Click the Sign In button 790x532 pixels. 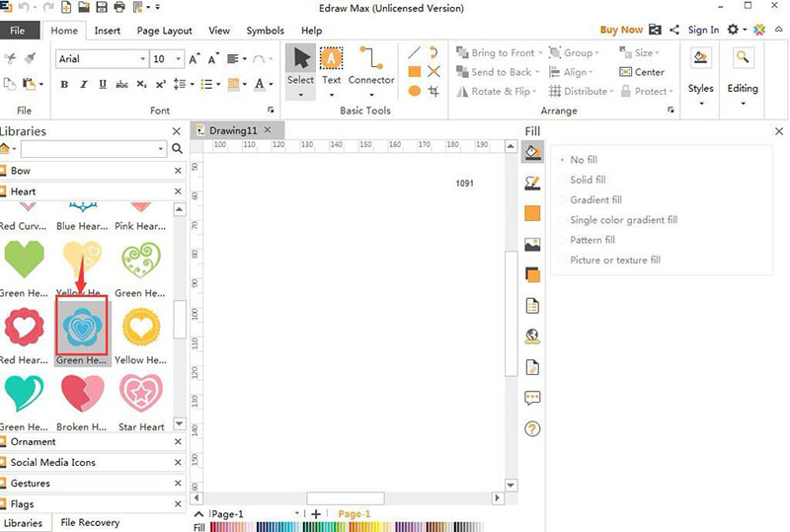703,31
